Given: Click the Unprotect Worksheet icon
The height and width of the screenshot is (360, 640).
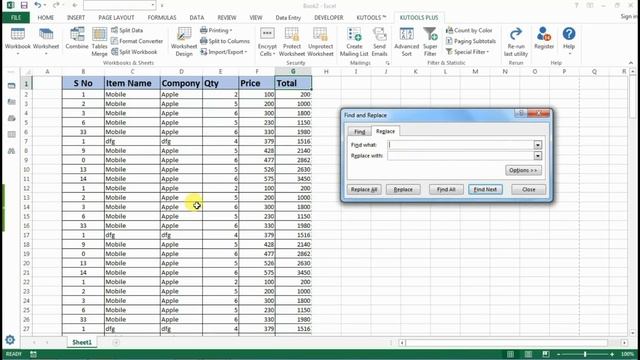Looking at the screenshot, I should point(320,41).
